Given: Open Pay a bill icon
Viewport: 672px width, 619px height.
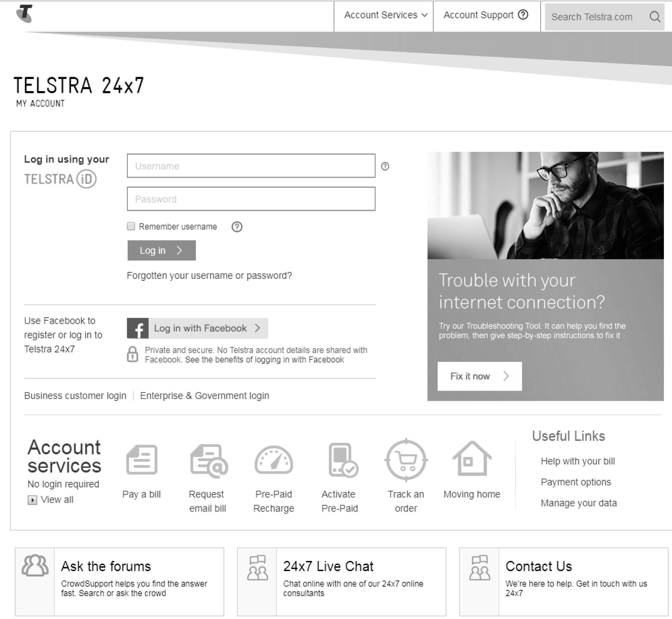Looking at the screenshot, I should [142, 460].
